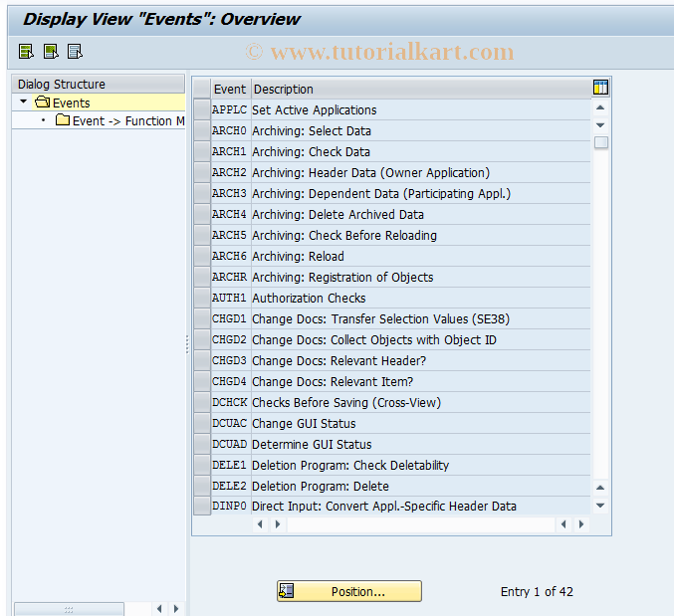
Task: Click the DCHCK event cell
Action: pyautogui.click(x=230, y=402)
